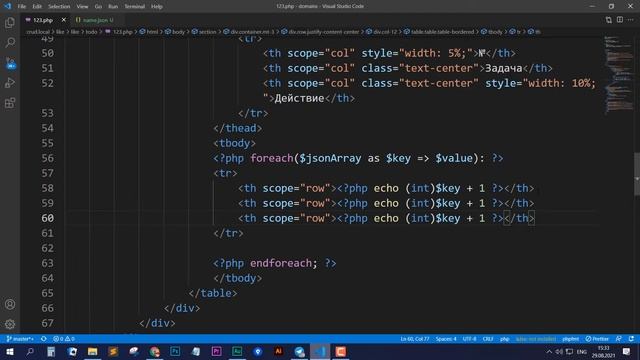Image resolution: width=640 pixels, height=360 pixels.
Task: Click the Prettier status bar item
Action: pos(597,339)
